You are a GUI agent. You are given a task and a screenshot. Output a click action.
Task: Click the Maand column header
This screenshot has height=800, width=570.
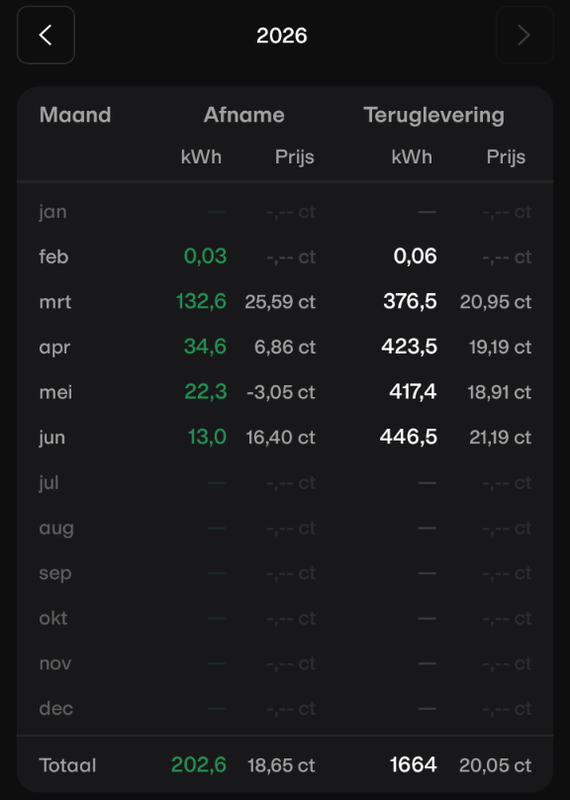click(x=75, y=115)
